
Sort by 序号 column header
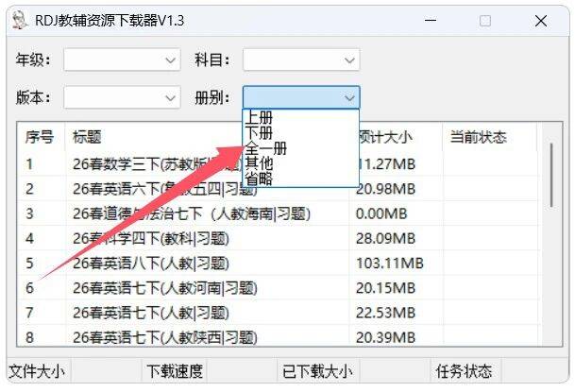pyautogui.click(x=40, y=138)
